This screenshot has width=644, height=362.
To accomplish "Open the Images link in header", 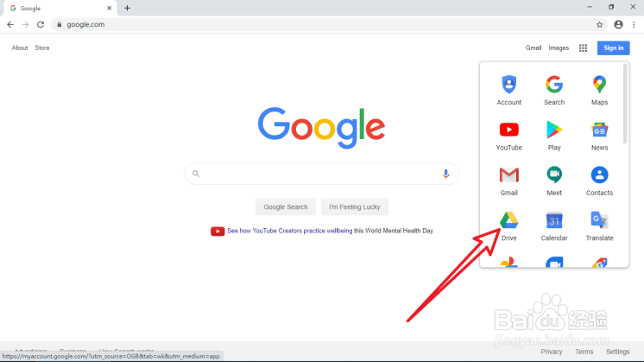I will tap(559, 48).
